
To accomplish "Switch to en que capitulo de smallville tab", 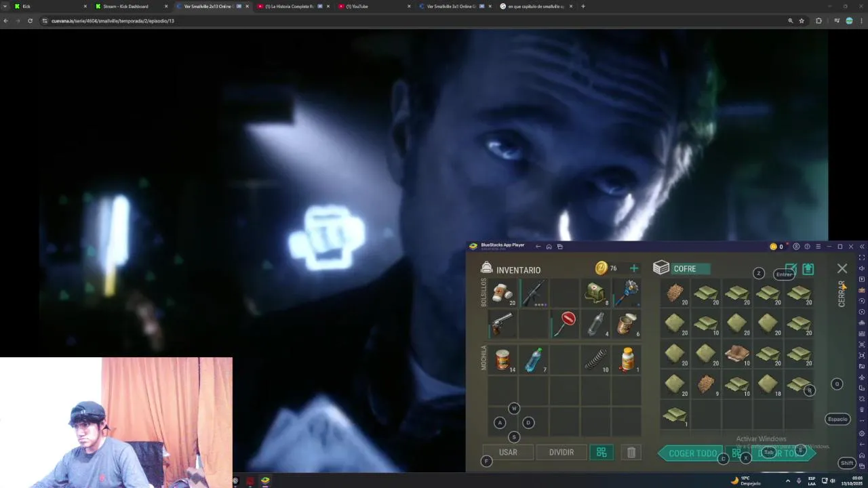I will pos(536,6).
